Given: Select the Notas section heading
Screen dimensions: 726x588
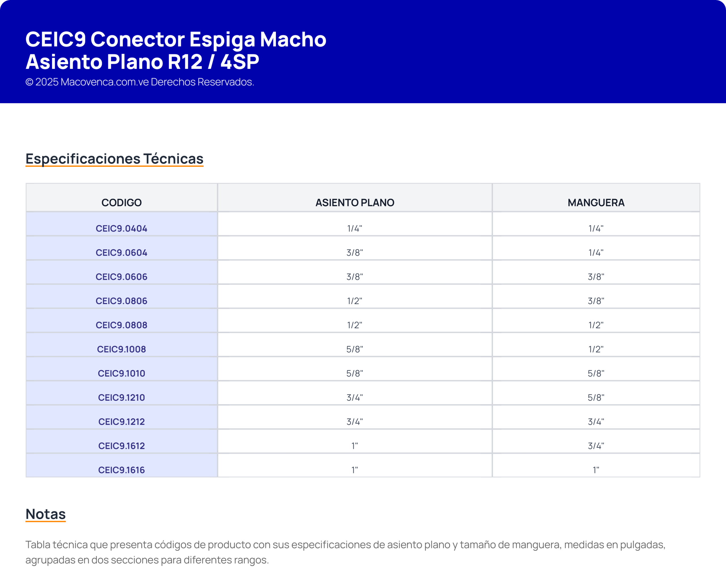Looking at the screenshot, I should (46, 514).
